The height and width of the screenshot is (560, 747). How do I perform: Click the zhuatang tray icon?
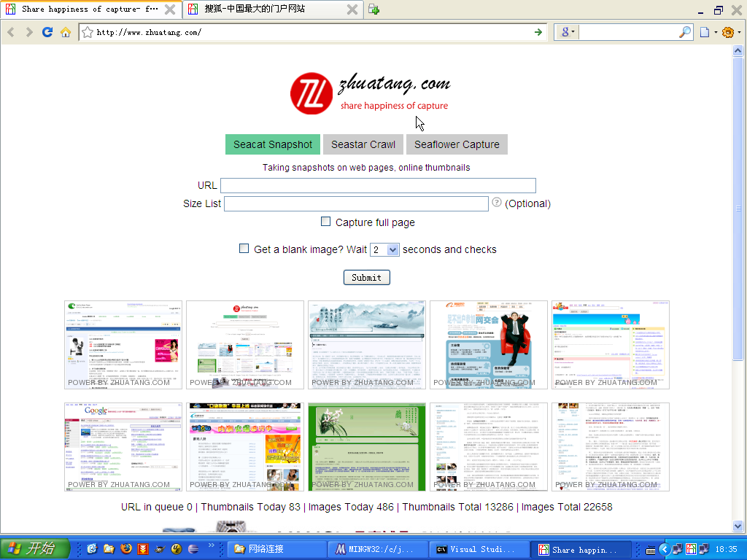(690, 549)
